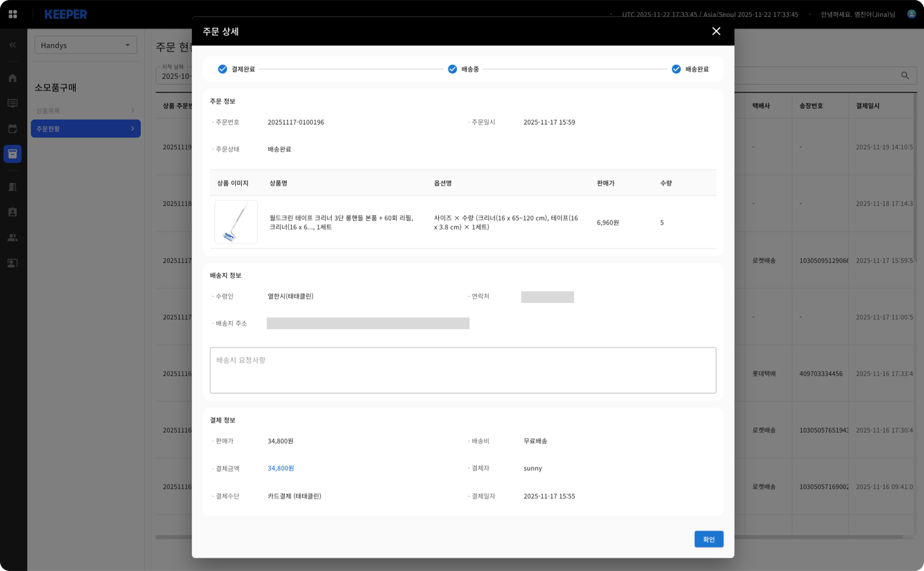924x571 pixels.
Task: Open the message board icon in sidebar
Action: tap(13, 103)
